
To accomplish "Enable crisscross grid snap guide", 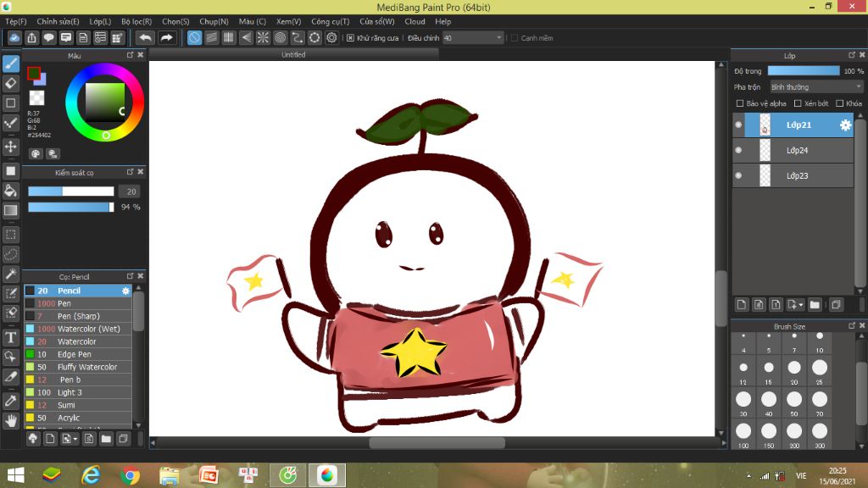I will [x=229, y=37].
